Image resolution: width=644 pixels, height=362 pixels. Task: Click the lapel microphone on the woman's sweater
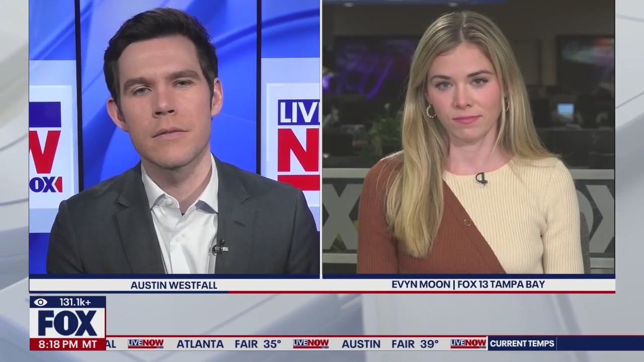tap(481, 178)
